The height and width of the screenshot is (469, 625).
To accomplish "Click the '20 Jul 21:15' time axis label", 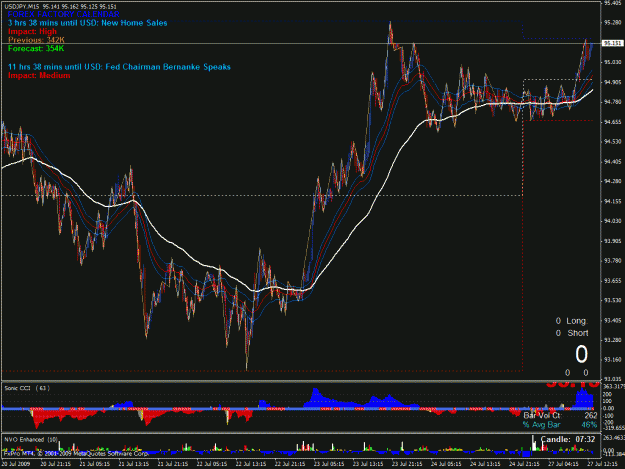I will click(x=56, y=464).
